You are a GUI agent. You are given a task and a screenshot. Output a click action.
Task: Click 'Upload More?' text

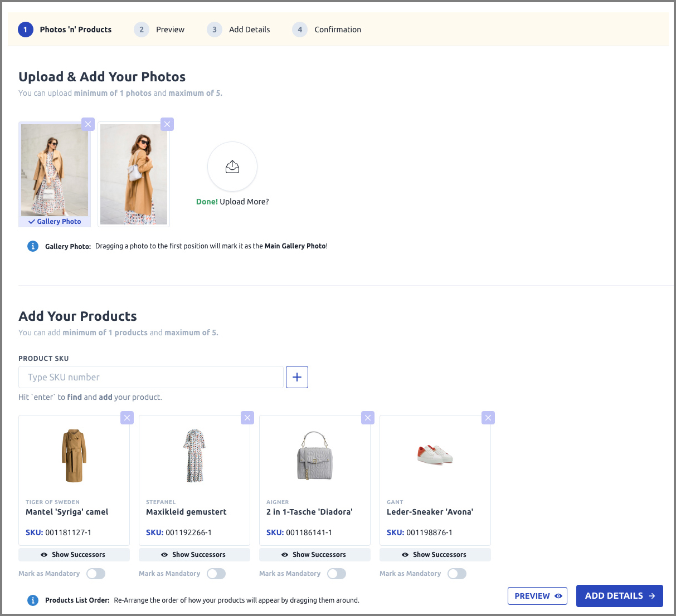coord(244,202)
